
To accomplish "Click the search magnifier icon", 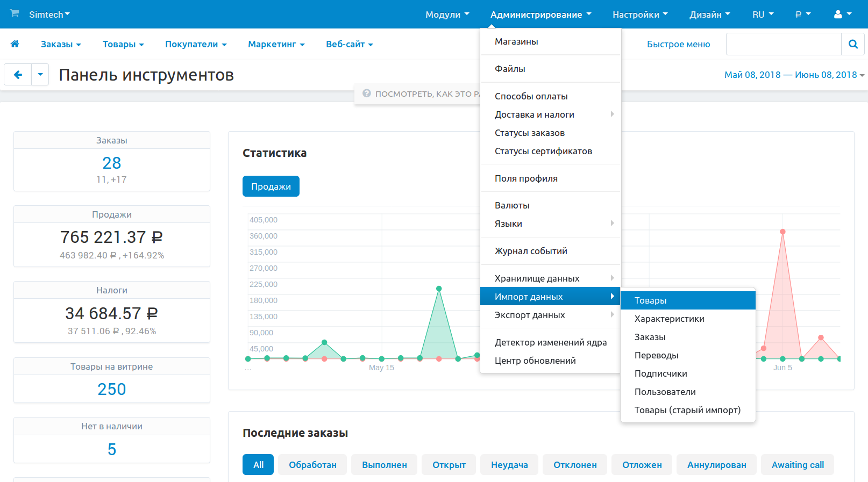I will coord(853,44).
